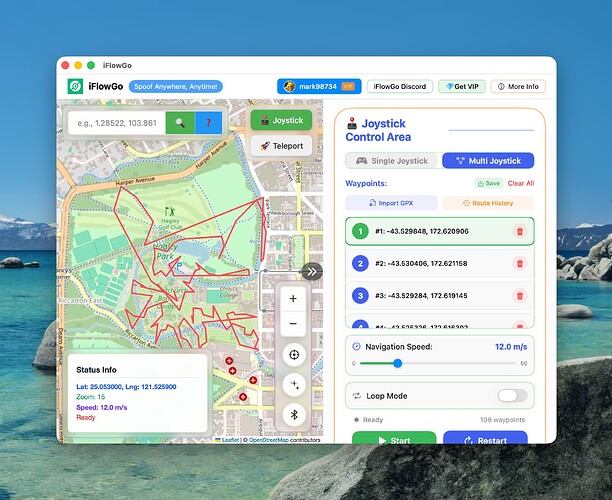Zoom in the map with plus button

point(293,299)
